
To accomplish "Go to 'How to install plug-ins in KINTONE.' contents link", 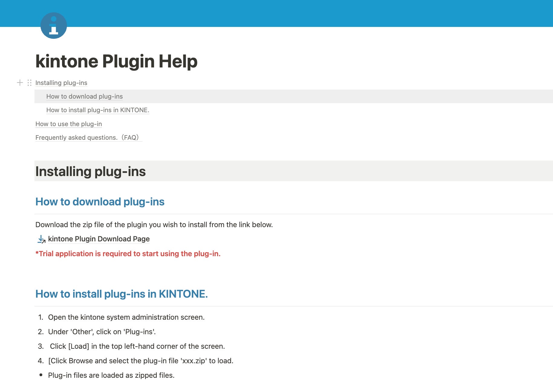I will [98, 110].
